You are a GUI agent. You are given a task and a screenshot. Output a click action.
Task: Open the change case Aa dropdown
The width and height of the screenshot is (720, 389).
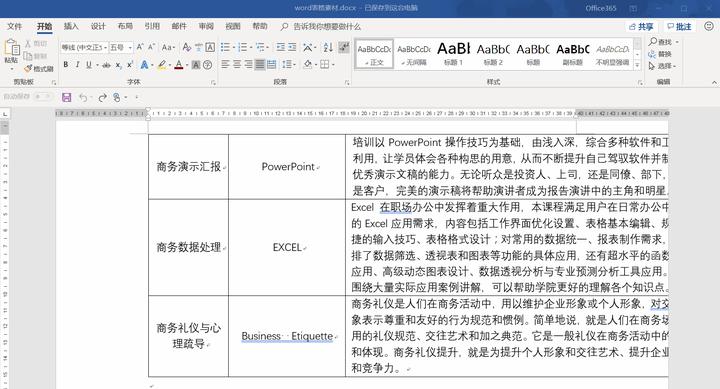[x=168, y=47]
